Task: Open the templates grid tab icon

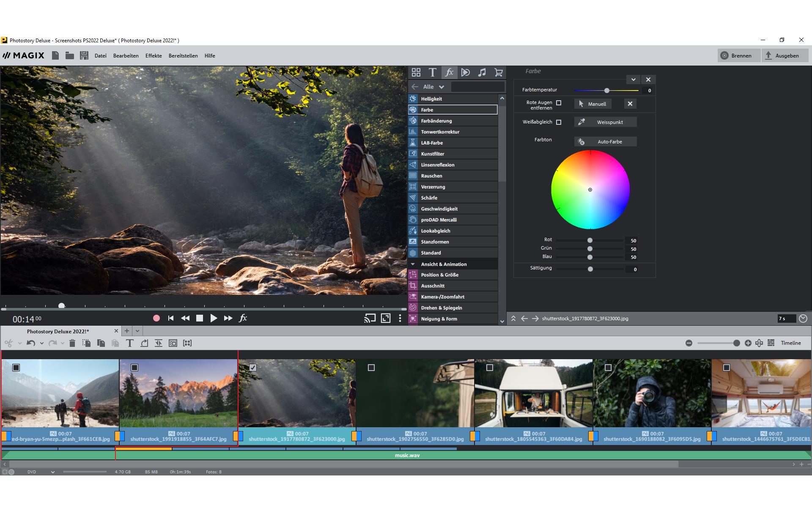Action: click(x=416, y=72)
